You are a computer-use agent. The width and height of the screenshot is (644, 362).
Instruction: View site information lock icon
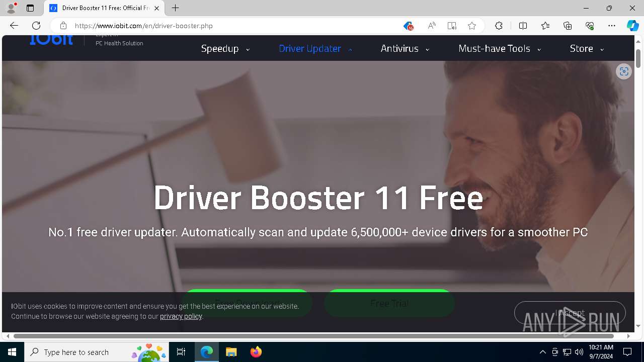coord(63,26)
